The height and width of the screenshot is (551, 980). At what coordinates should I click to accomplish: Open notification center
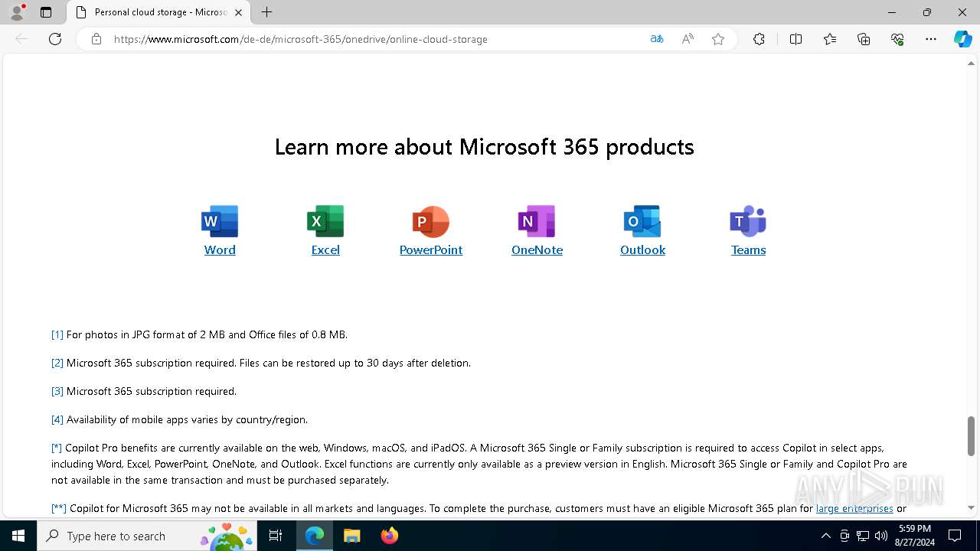(955, 536)
